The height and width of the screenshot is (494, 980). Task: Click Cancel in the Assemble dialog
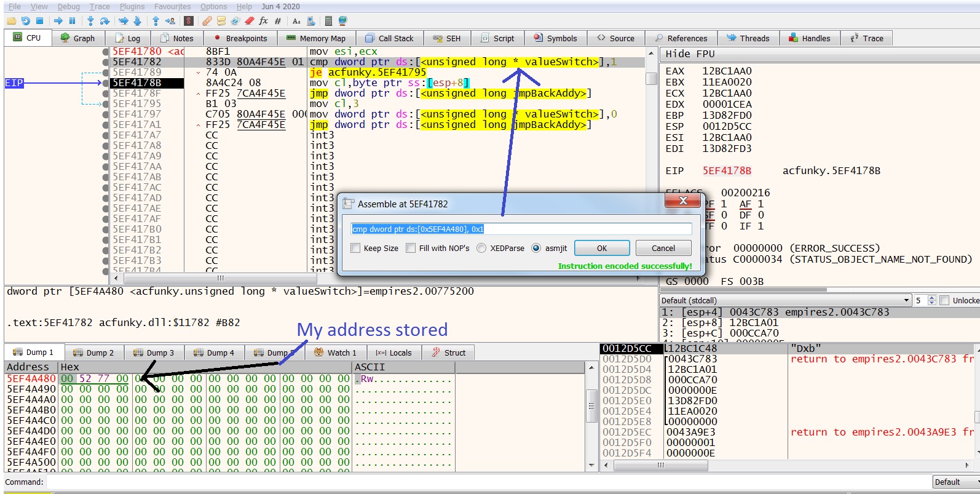pyautogui.click(x=663, y=248)
